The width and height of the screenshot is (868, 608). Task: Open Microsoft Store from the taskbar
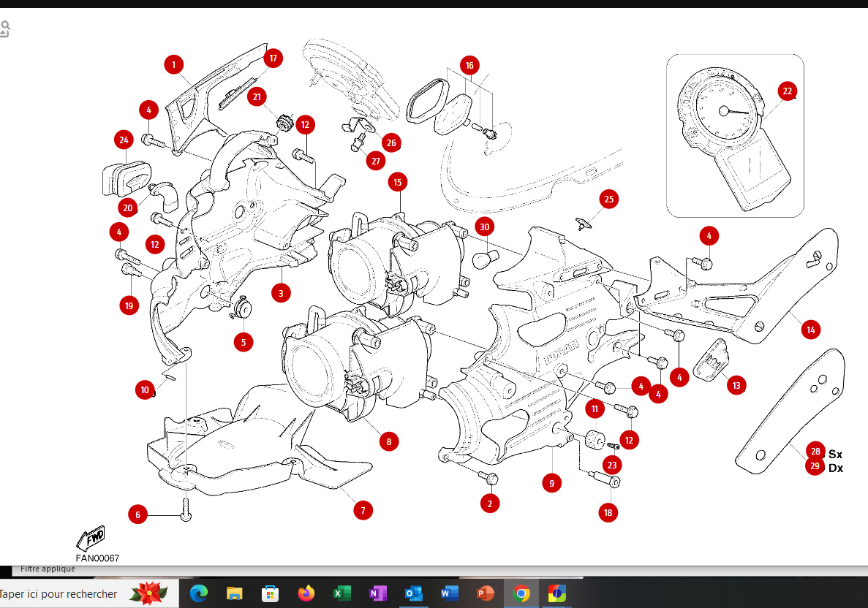pyautogui.click(x=270, y=593)
